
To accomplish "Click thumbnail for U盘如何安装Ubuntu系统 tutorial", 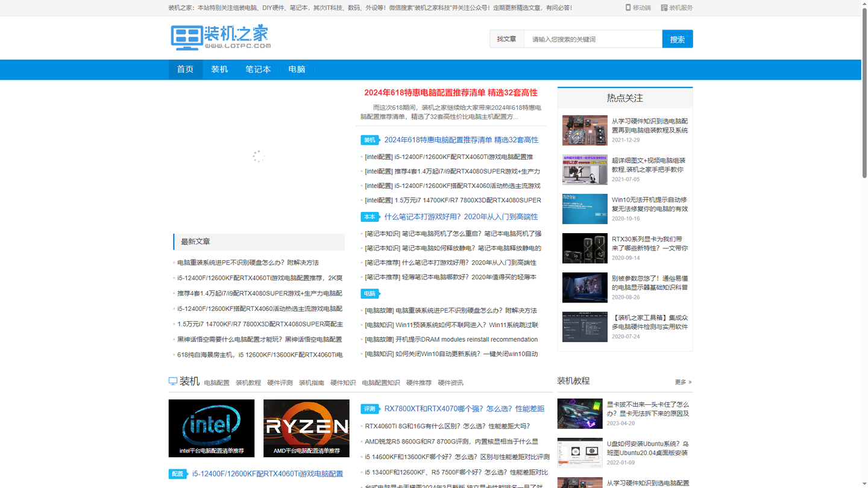I will pyautogui.click(x=580, y=452).
